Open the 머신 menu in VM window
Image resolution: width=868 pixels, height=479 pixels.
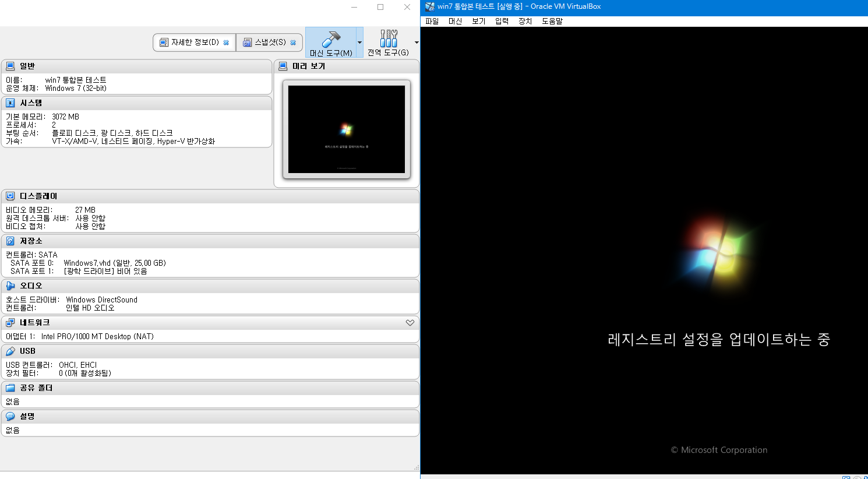455,21
